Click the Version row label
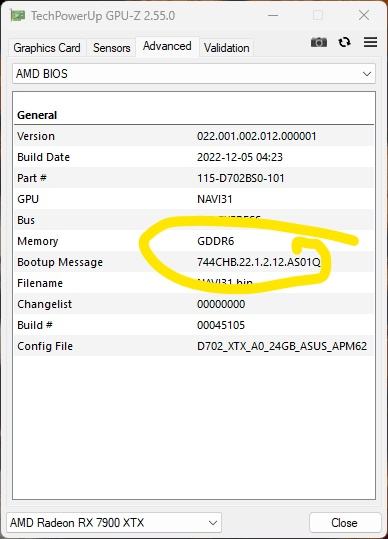This screenshot has width=388, height=539. tap(36, 136)
